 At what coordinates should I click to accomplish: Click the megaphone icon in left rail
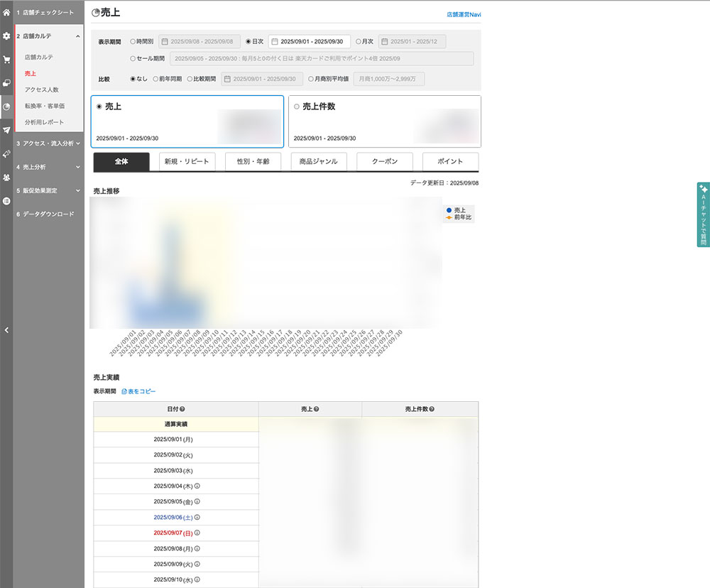pyautogui.click(x=6, y=153)
